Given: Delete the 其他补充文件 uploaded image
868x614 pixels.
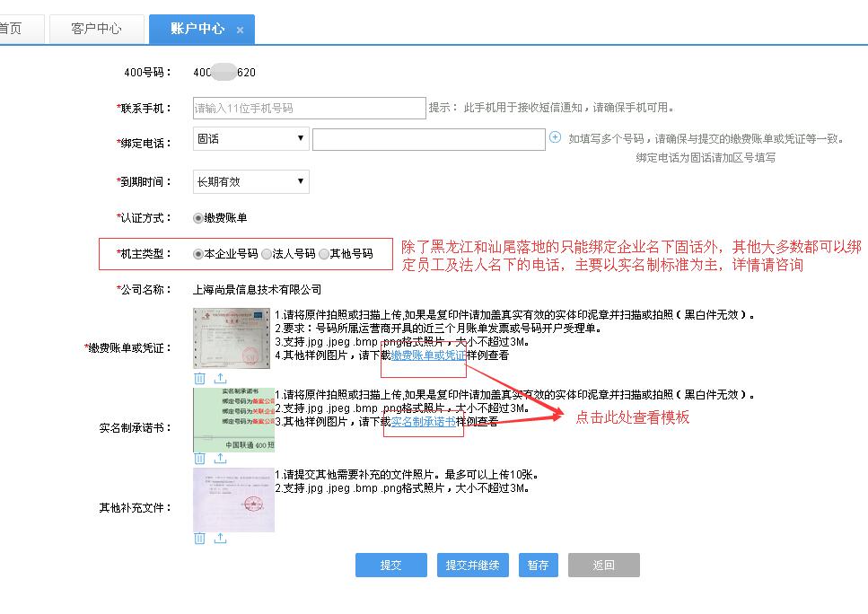Looking at the screenshot, I should point(200,538).
